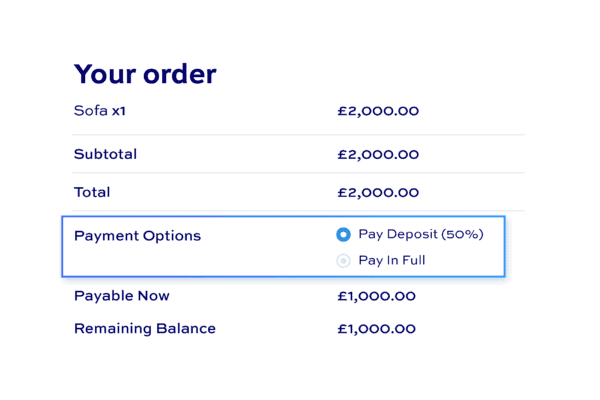600x400 pixels.
Task: Click the Sofa line price £2,000.00
Action: coord(378,111)
